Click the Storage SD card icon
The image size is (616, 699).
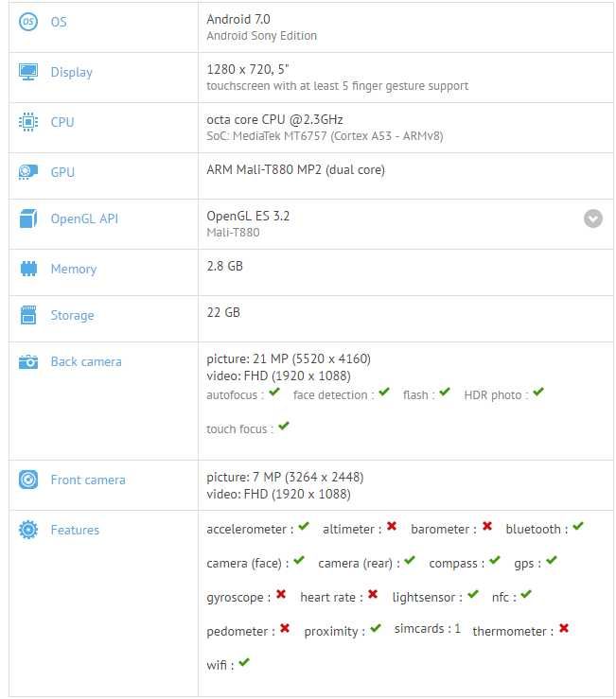[x=28, y=315]
